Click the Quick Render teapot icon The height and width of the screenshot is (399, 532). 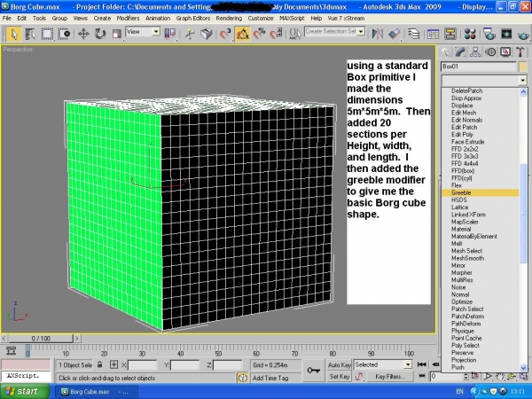[523, 34]
